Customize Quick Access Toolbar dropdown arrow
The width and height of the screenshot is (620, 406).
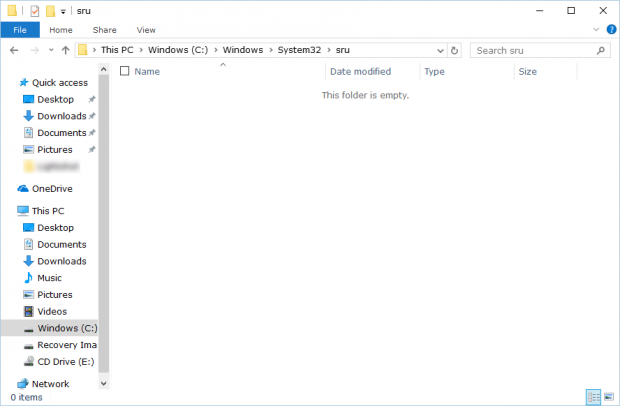click(64, 11)
